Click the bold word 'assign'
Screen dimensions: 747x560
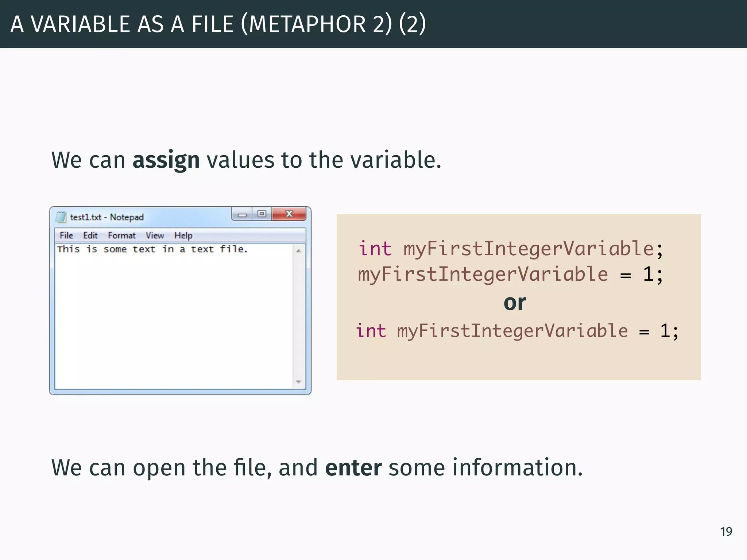[x=166, y=160]
